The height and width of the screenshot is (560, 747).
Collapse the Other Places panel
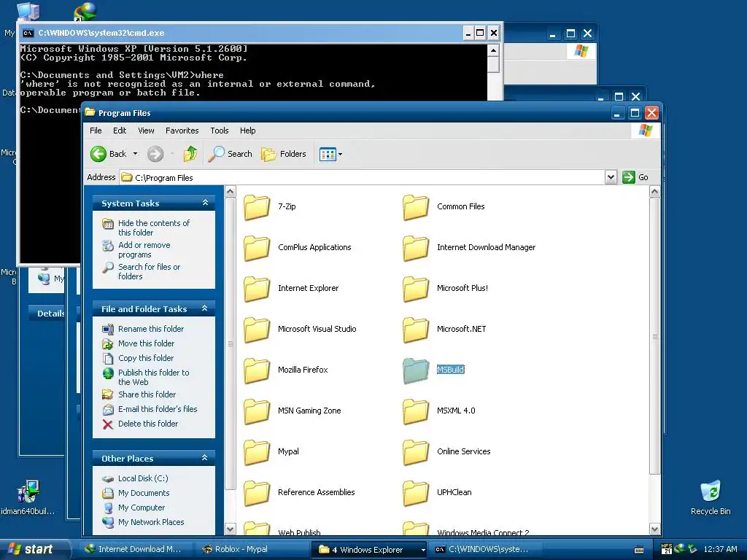tap(205, 458)
